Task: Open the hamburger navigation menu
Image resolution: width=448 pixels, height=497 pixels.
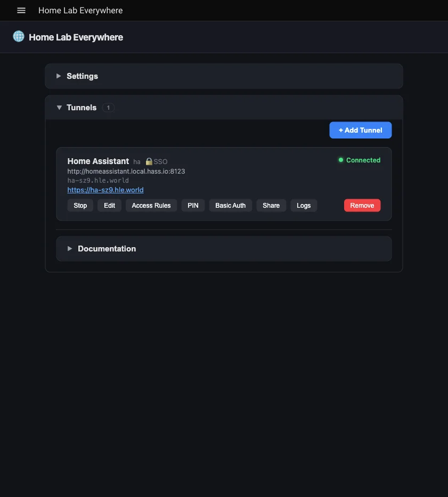Action: click(21, 10)
